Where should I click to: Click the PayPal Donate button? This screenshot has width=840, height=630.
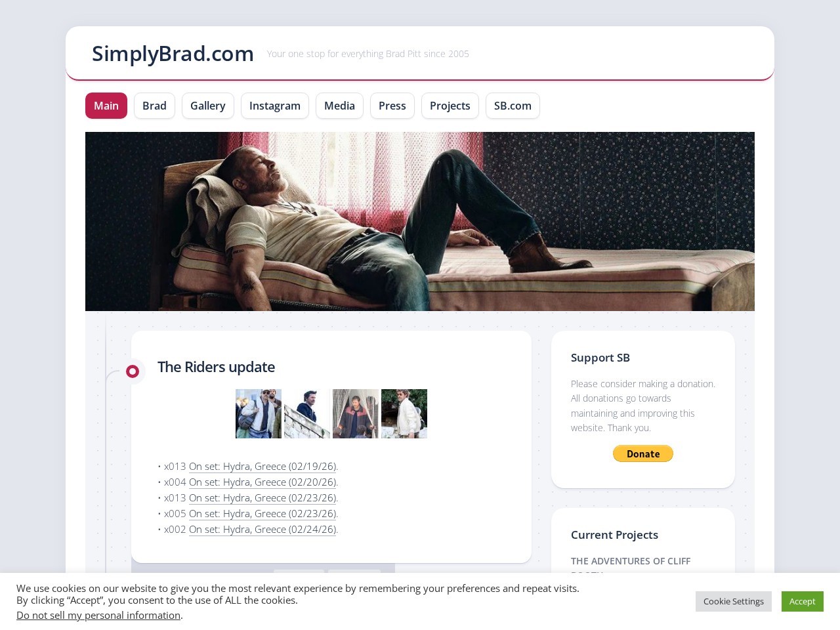[643, 453]
